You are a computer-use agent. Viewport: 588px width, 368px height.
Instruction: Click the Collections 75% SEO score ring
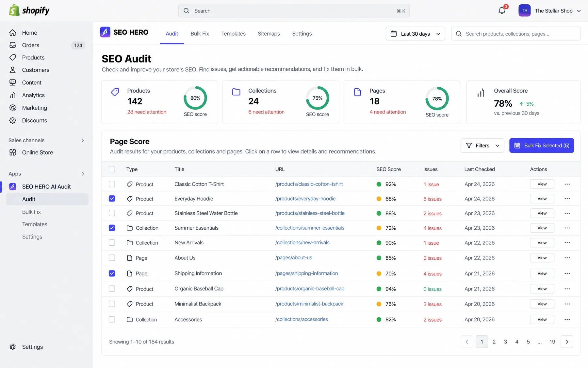(x=318, y=98)
